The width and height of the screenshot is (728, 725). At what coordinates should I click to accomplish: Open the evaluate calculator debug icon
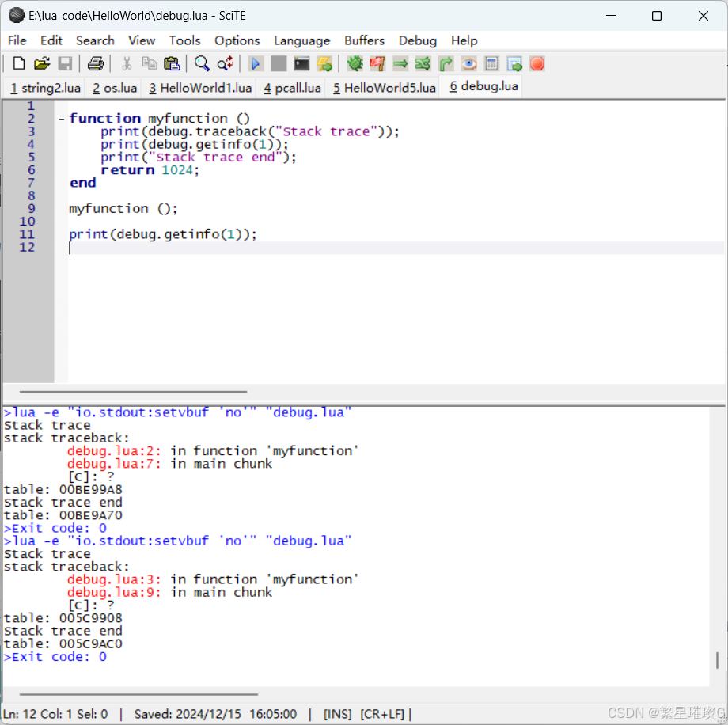(490, 63)
